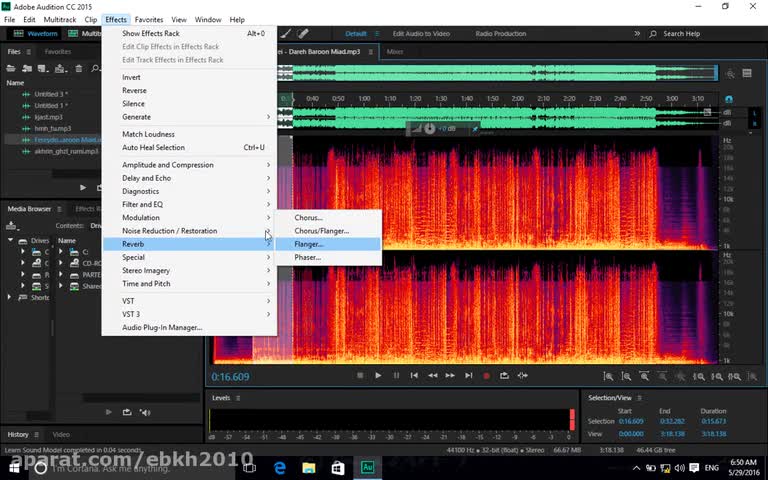Toggle loop playback icon in transport
The width and height of the screenshot is (768, 480).
pyautogui.click(x=505, y=375)
